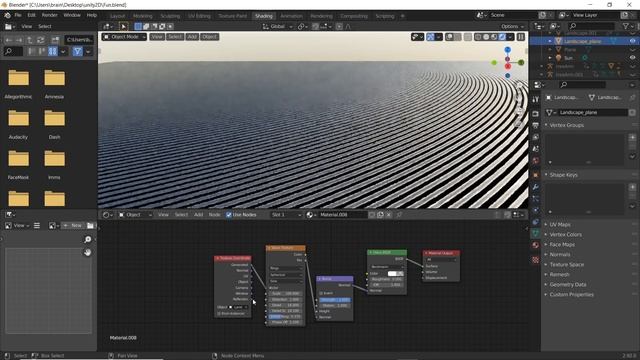Image resolution: width=640 pixels, height=360 pixels.
Task: Click the View button in 3D viewport header
Action: (157, 37)
